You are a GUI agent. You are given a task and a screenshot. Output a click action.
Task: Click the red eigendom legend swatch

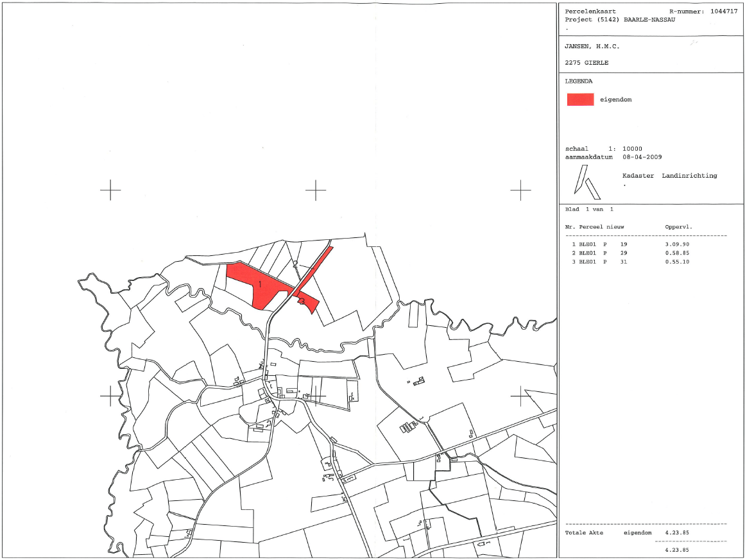pos(580,99)
